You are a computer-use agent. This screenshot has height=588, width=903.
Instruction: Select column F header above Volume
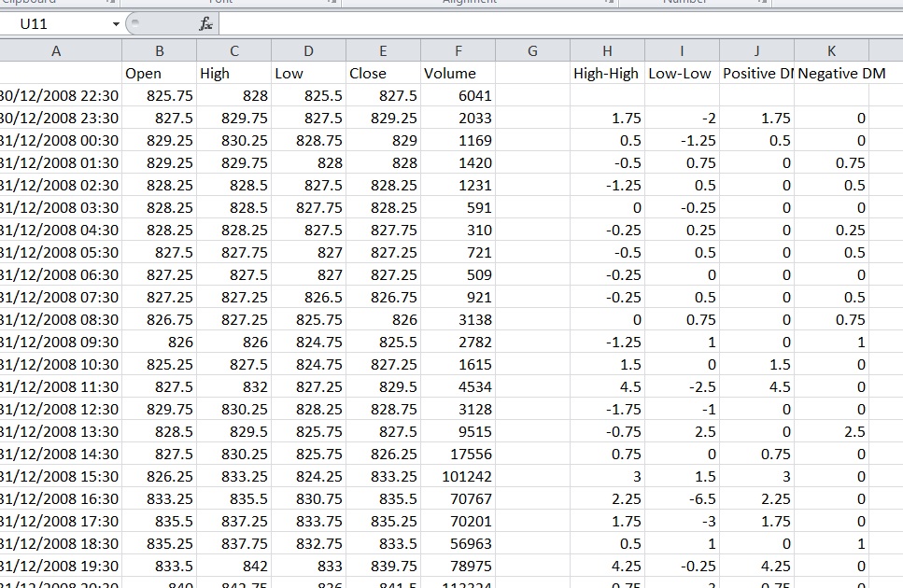pyautogui.click(x=458, y=50)
